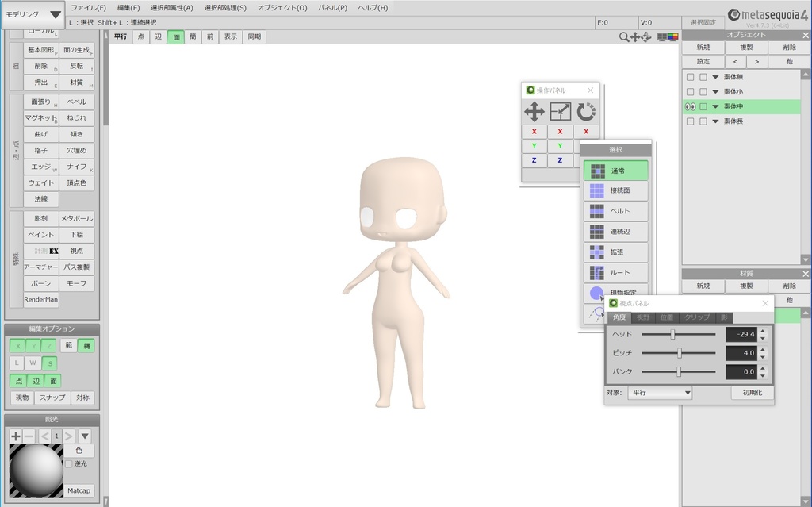
Task: Open the パネル(P) menu
Action: point(332,8)
